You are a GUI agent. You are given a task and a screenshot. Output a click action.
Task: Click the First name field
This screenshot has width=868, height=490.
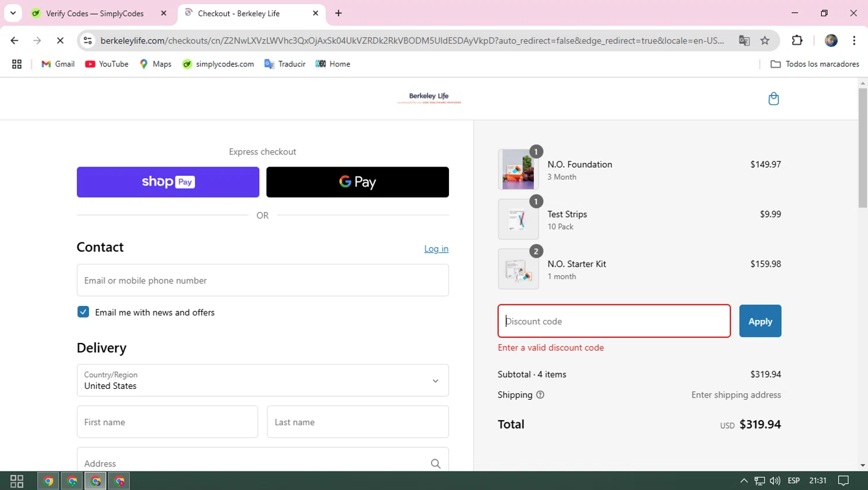167,422
